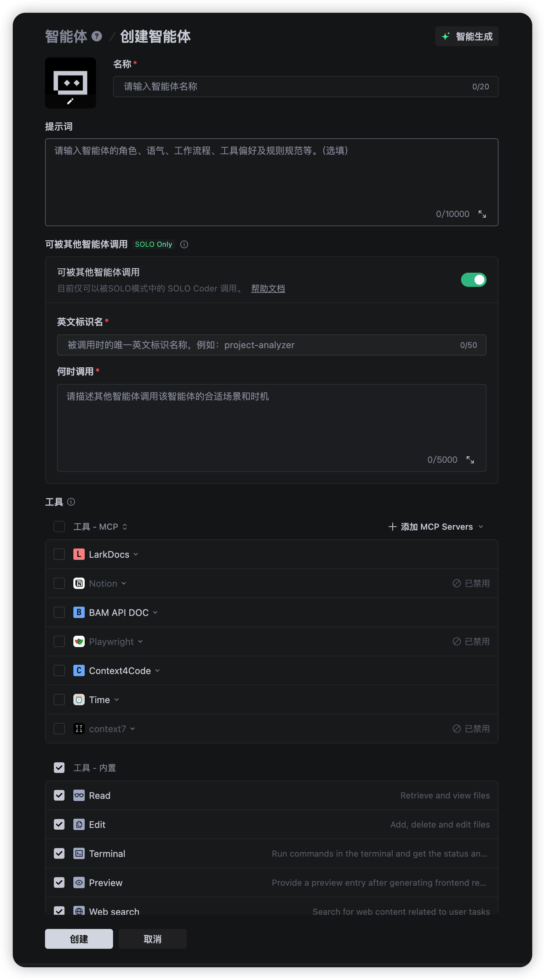
Task: Click 智能生成 button text
Action: [x=474, y=36]
